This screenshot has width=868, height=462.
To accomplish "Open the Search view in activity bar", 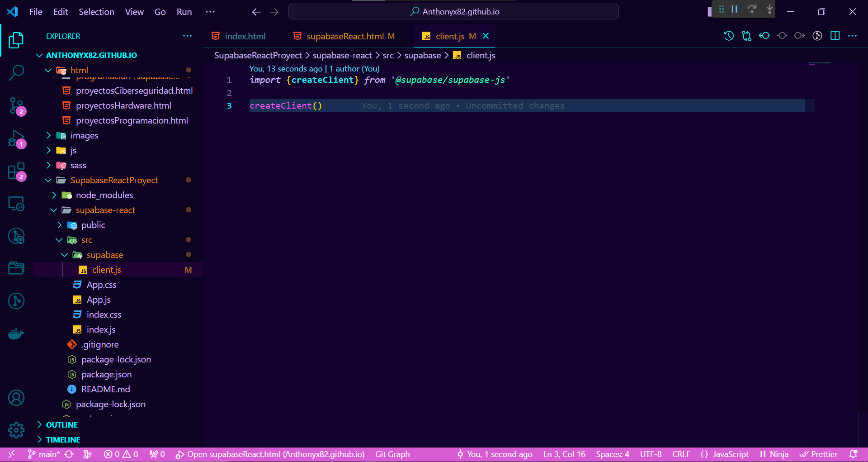I will [x=16, y=72].
